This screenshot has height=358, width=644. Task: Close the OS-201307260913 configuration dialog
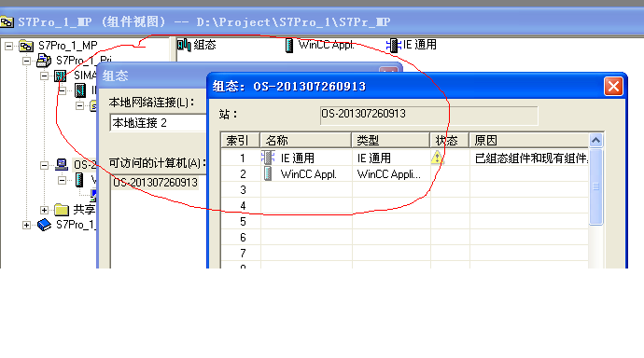[x=613, y=87]
